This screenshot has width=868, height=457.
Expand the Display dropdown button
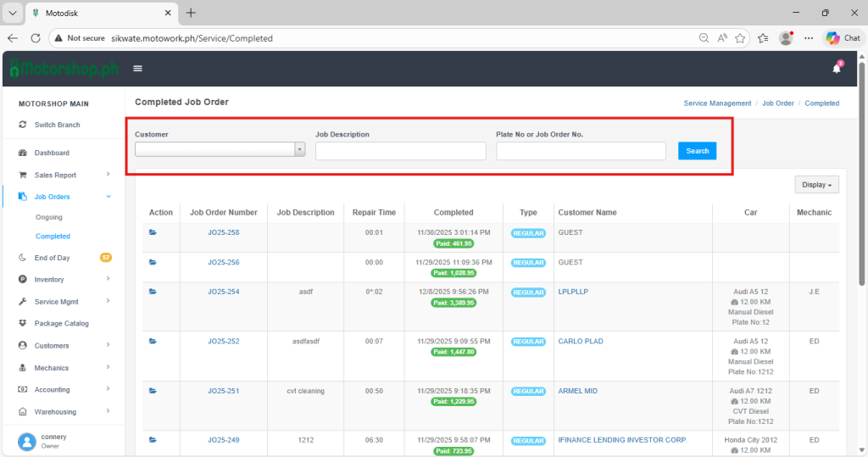point(817,185)
